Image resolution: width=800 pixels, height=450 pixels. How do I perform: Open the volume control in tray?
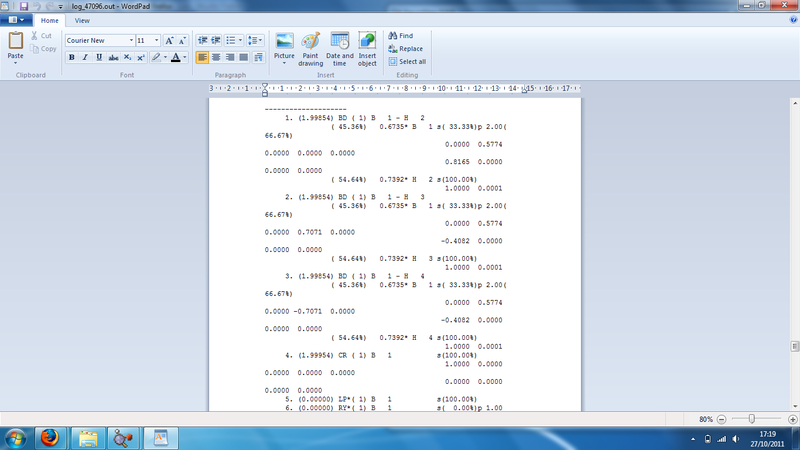point(735,439)
